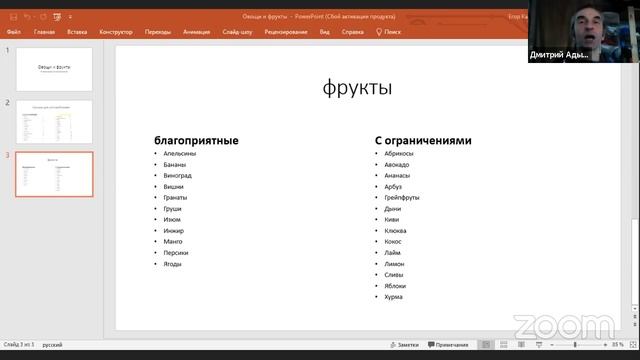Click the Авокадо bullet item
640x360 pixels.
pyautogui.click(x=396, y=164)
